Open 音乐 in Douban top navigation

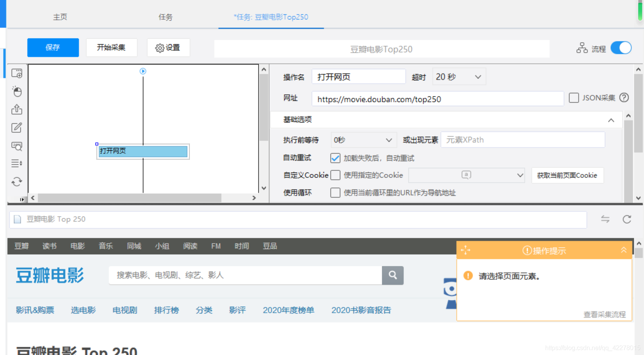106,246
